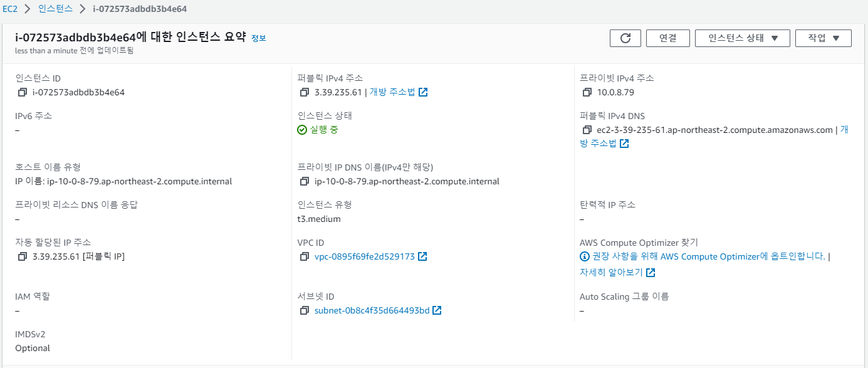The width and height of the screenshot is (868, 368).
Task: Click the breadcrumb instance ID i-072573adbdb3b4e64
Action: click(x=140, y=9)
